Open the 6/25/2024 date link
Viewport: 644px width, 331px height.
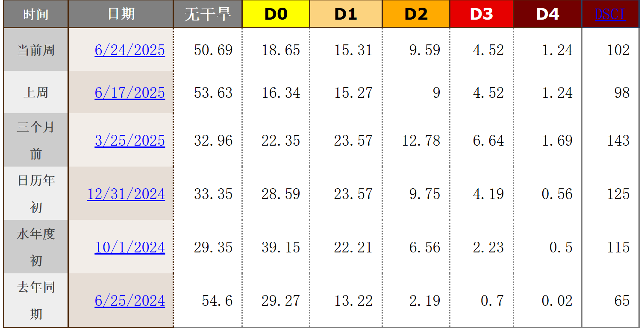coord(129,301)
